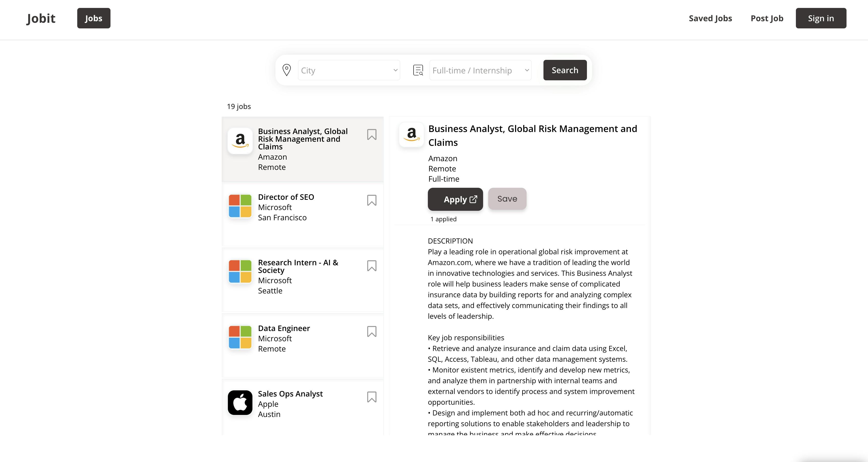
Task: Open the Full-time / Internship dropdown
Action: (x=480, y=70)
